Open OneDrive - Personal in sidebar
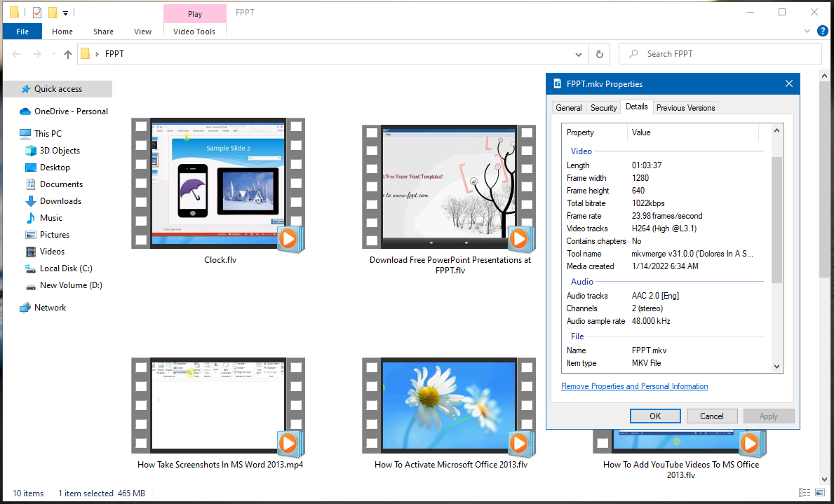Viewport: 834px width, 504px height. point(71,111)
